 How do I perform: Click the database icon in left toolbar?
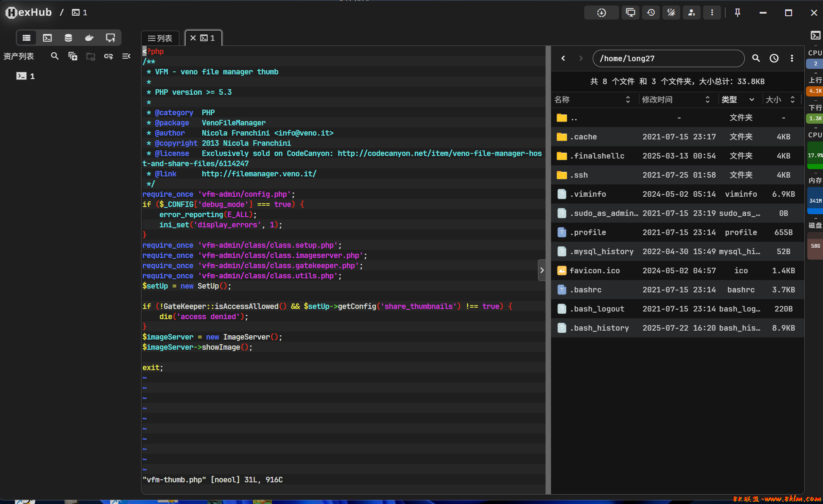click(x=68, y=38)
